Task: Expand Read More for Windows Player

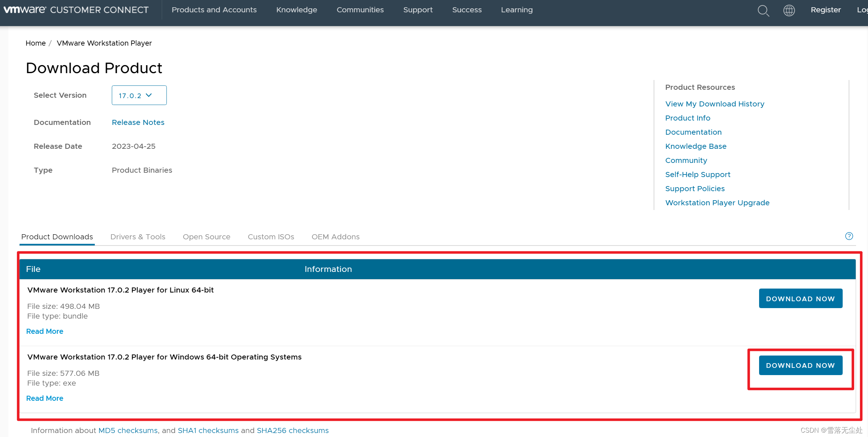Action: 45,398
